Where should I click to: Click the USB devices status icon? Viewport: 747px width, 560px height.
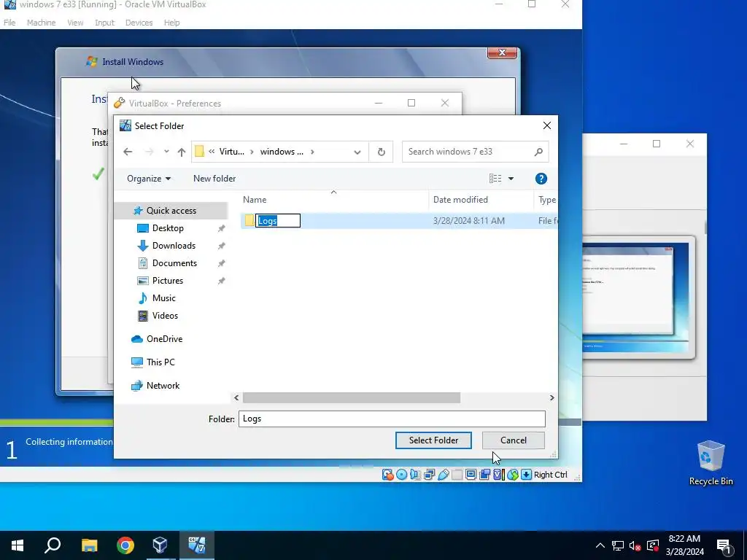point(443,474)
